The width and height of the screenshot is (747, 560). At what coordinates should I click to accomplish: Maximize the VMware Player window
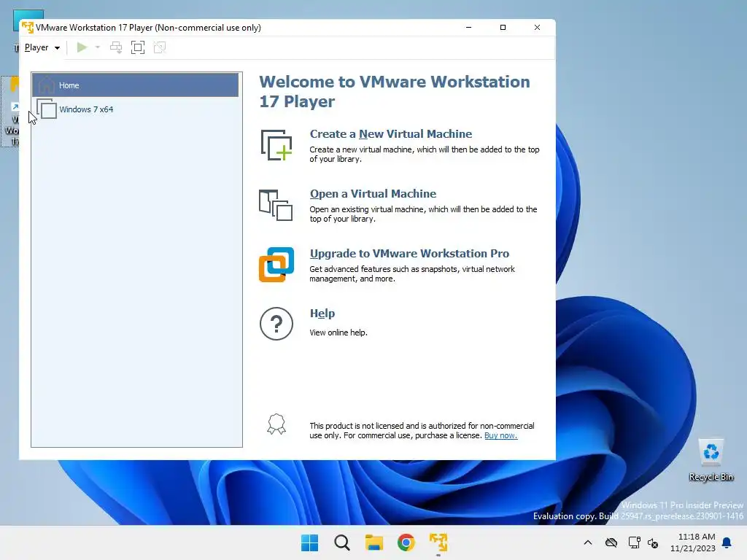(503, 27)
